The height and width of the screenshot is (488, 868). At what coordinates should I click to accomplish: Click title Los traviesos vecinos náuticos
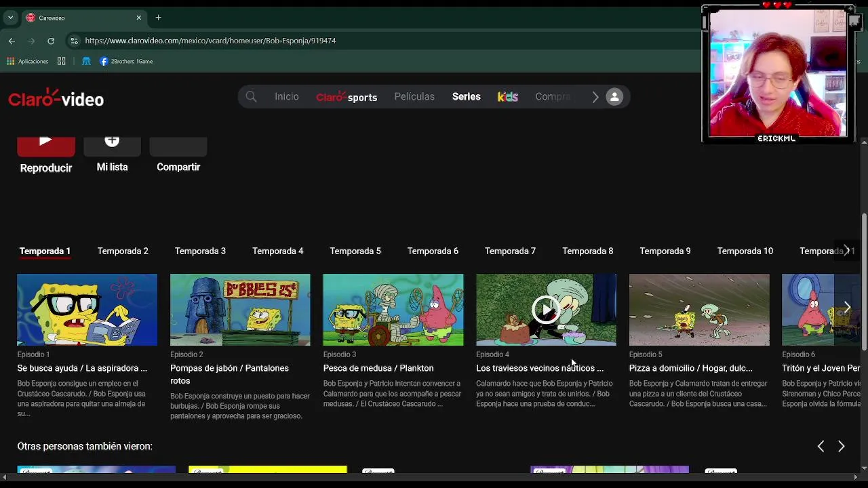click(540, 368)
